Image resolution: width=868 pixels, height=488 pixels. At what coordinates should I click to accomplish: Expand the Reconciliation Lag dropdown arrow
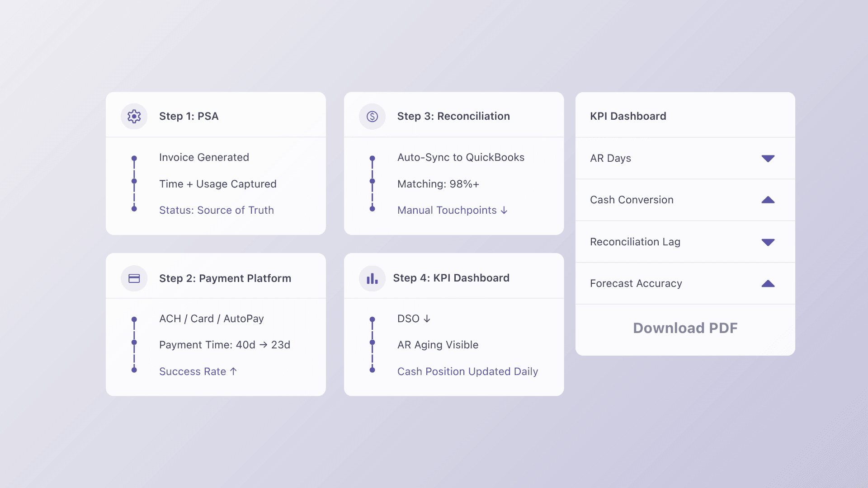pyautogui.click(x=768, y=242)
